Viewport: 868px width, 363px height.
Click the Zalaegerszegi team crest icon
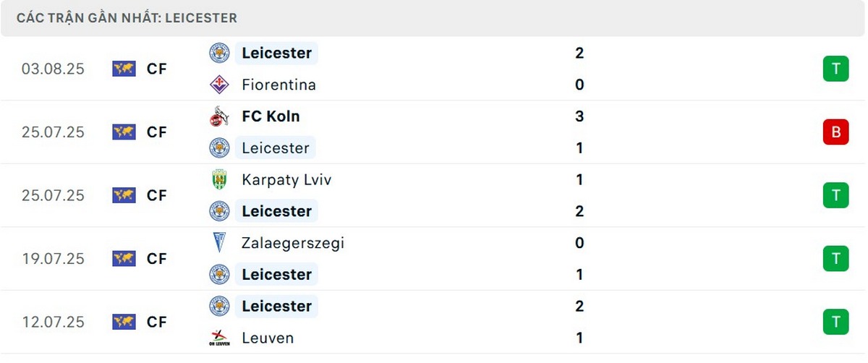tap(219, 243)
